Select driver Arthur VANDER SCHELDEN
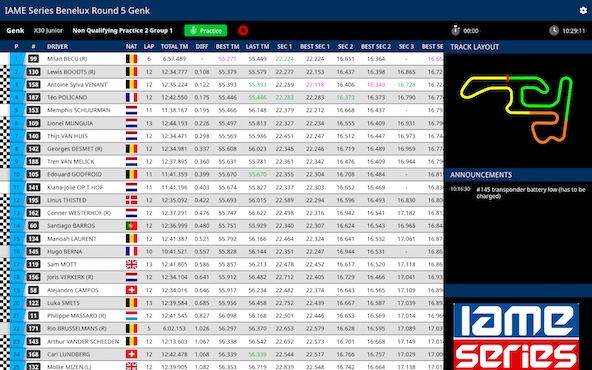This screenshot has height=370, width=592. pos(83,341)
